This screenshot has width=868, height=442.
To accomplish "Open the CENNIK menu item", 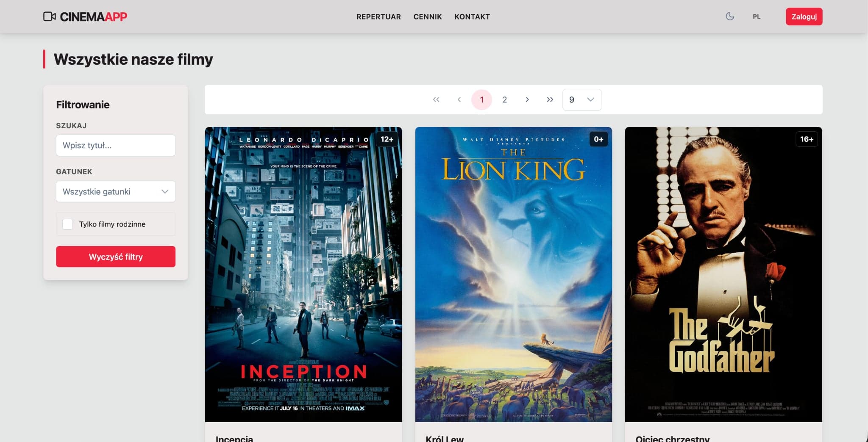I will pos(428,17).
